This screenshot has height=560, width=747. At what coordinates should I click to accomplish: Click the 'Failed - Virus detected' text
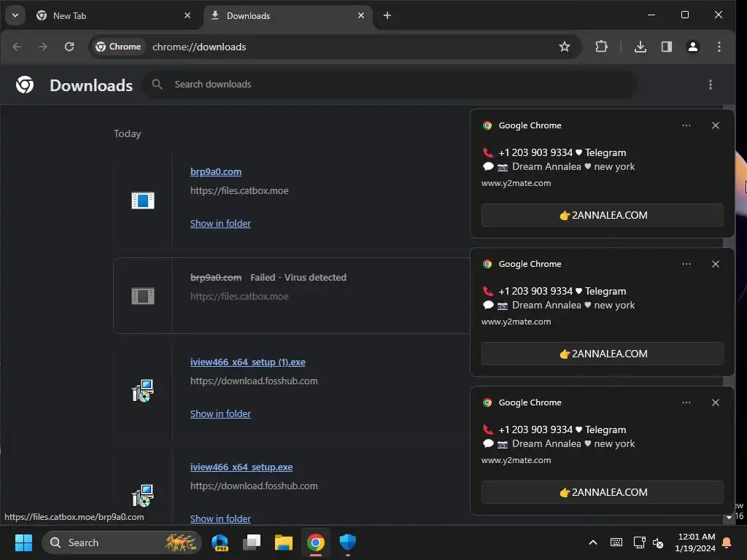click(x=298, y=277)
